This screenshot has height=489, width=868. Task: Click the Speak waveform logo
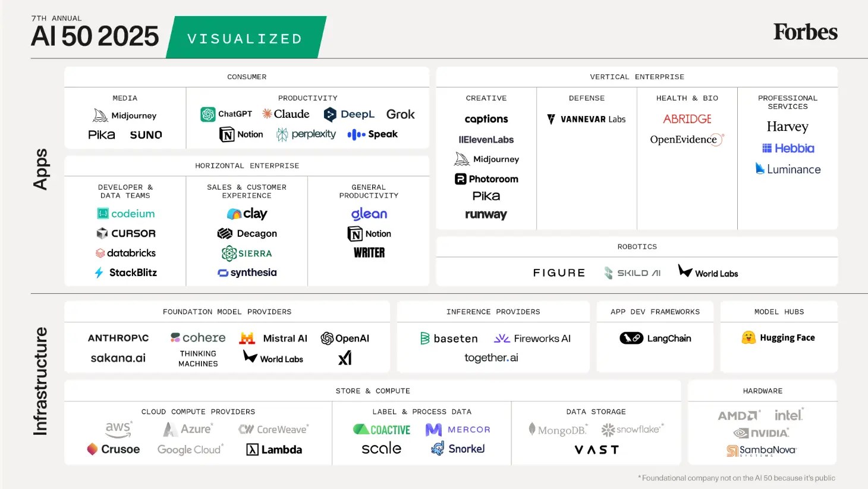[x=356, y=134]
